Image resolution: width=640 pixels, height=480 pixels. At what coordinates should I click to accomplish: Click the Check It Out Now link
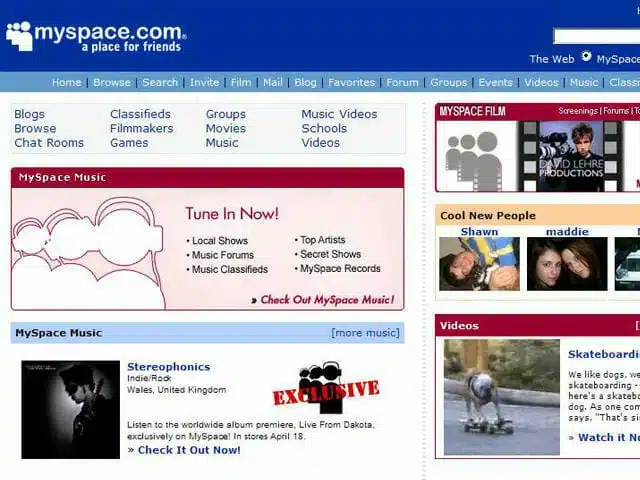coord(189,450)
